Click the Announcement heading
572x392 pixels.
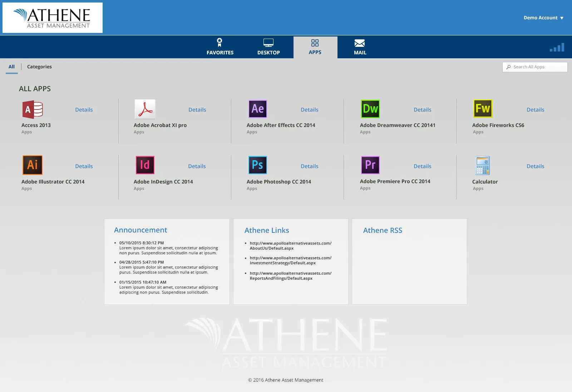click(140, 230)
